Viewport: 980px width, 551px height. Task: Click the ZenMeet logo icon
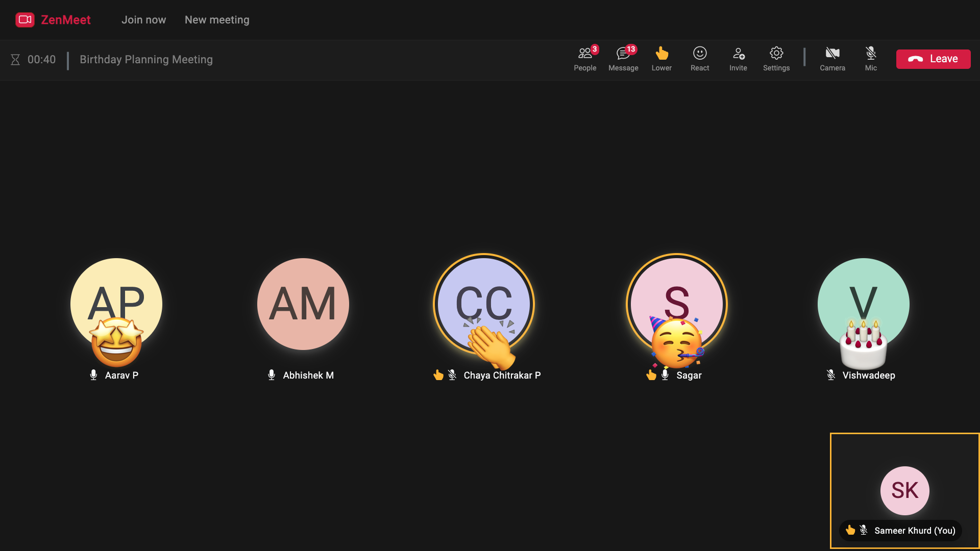tap(24, 20)
